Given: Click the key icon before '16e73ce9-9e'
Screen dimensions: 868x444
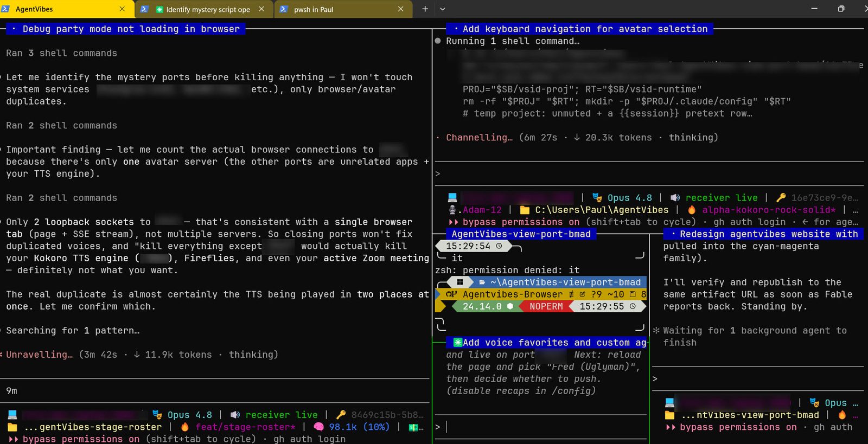Looking at the screenshot, I should [781, 198].
